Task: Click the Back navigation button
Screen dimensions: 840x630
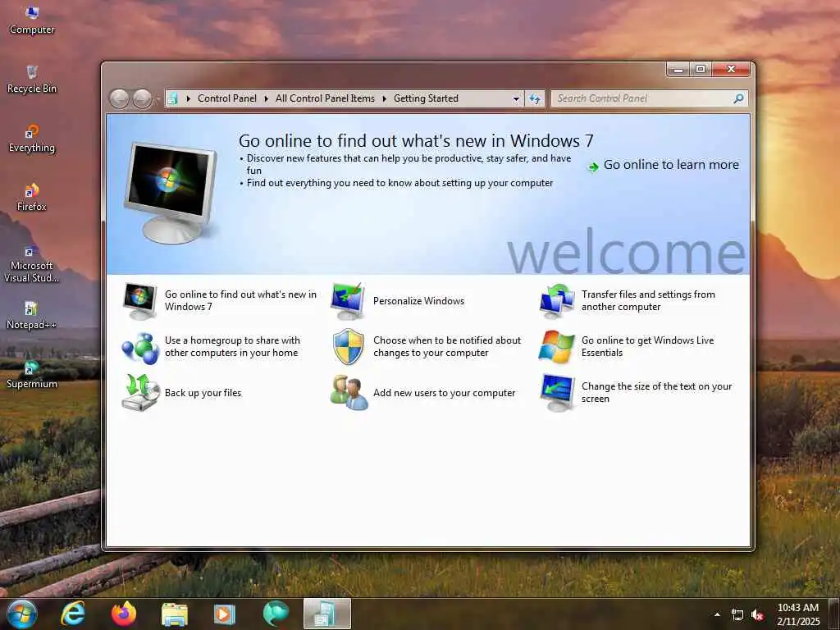Action: [119, 98]
